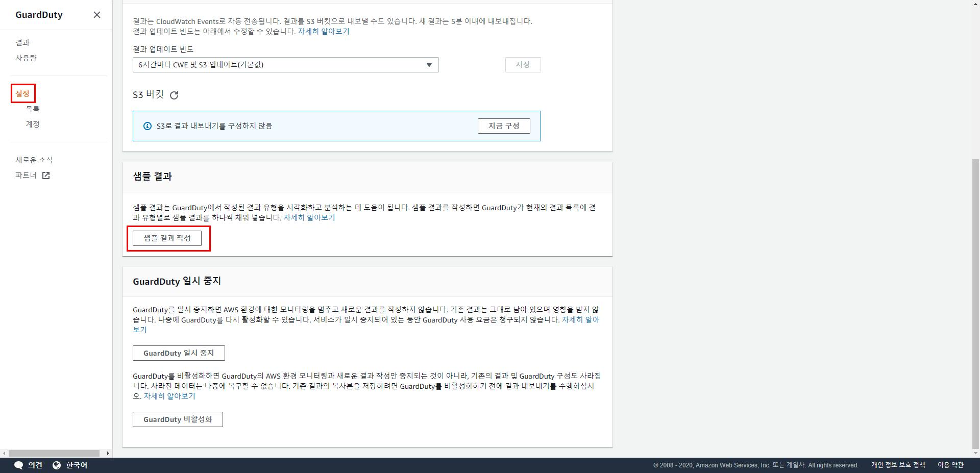Click the Amazon Web Services copyright text
980x473 pixels.
(x=756, y=465)
